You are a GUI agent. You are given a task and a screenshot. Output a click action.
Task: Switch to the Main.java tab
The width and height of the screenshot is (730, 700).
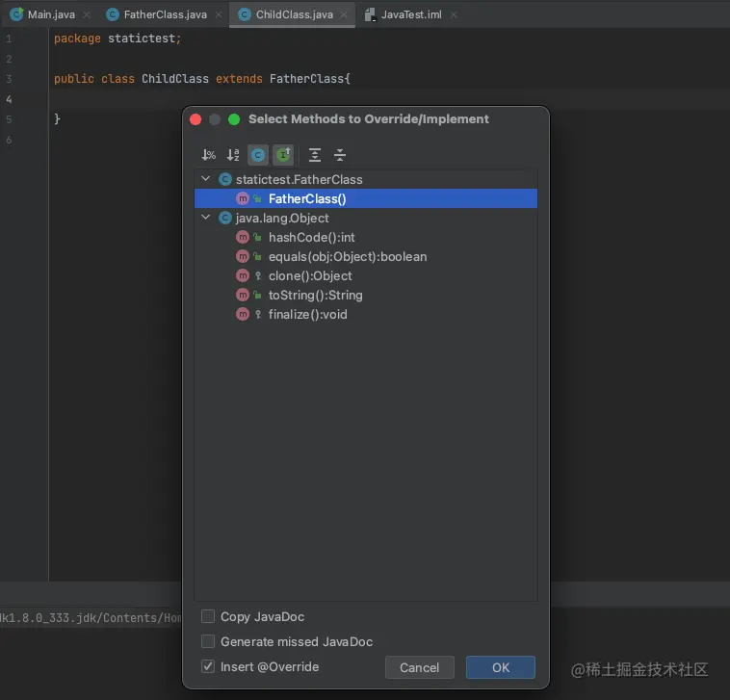pos(51,14)
